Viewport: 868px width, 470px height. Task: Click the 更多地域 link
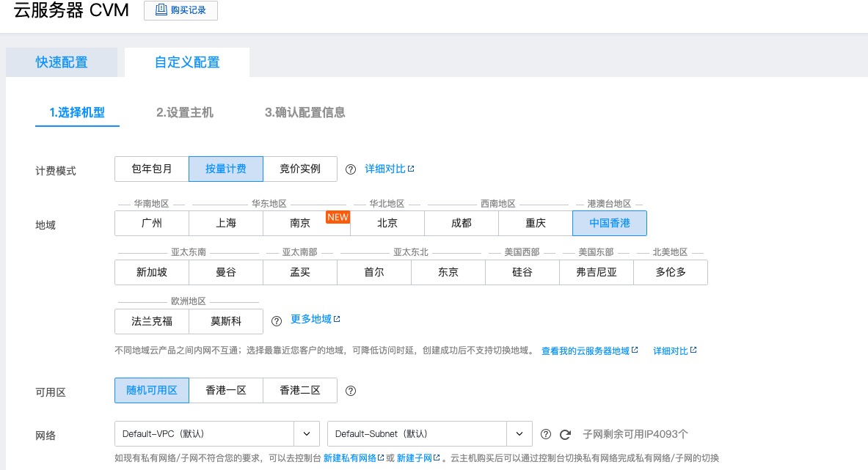tap(312, 320)
